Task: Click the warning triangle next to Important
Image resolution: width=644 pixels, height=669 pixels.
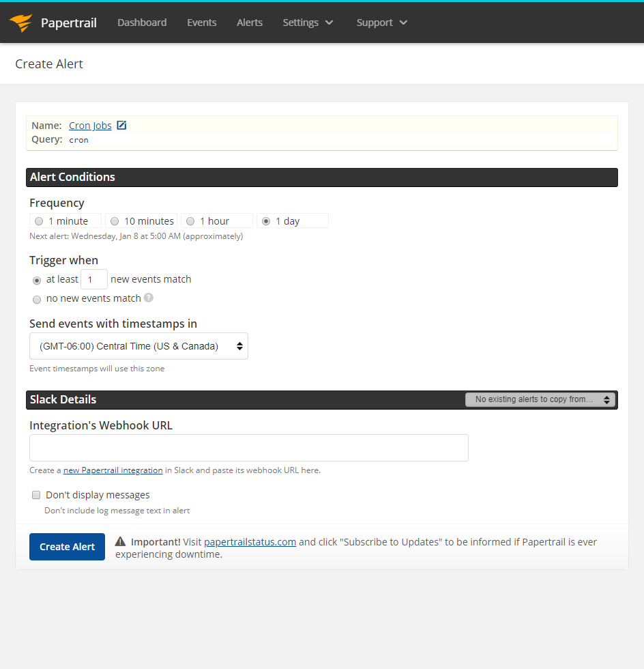Action: click(121, 541)
